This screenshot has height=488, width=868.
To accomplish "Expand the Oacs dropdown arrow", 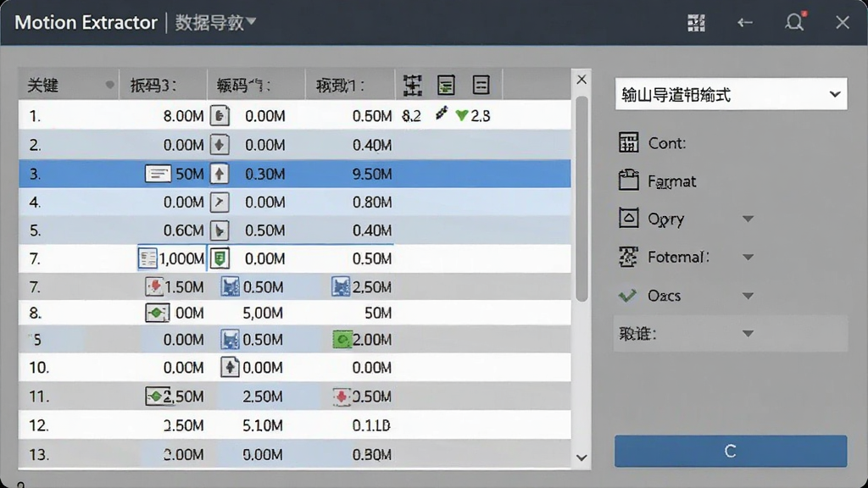I will click(748, 296).
